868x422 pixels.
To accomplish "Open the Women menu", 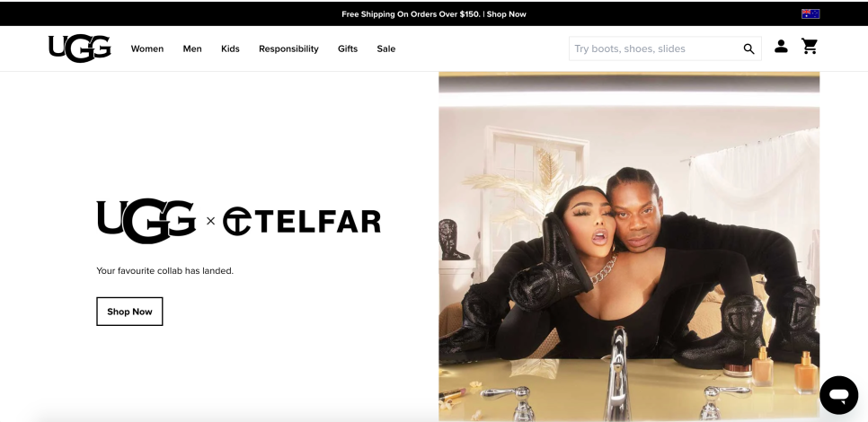I will coord(147,48).
